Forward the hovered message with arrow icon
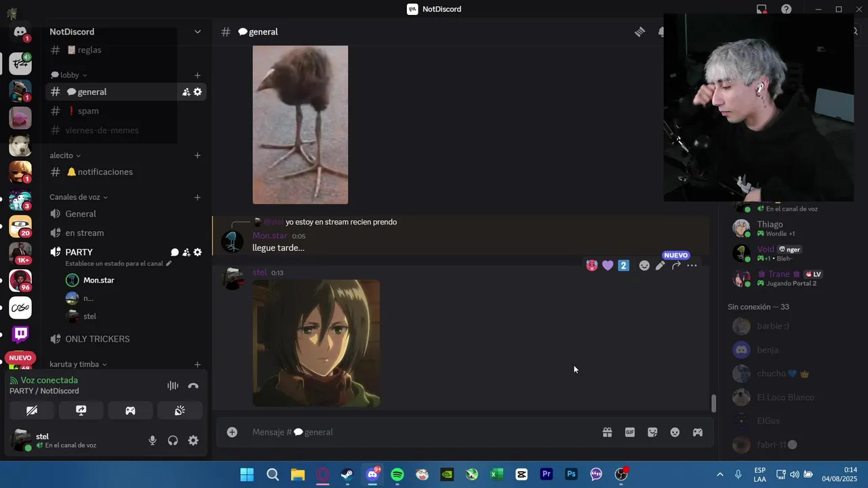The image size is (868, 488). (676, 266)
